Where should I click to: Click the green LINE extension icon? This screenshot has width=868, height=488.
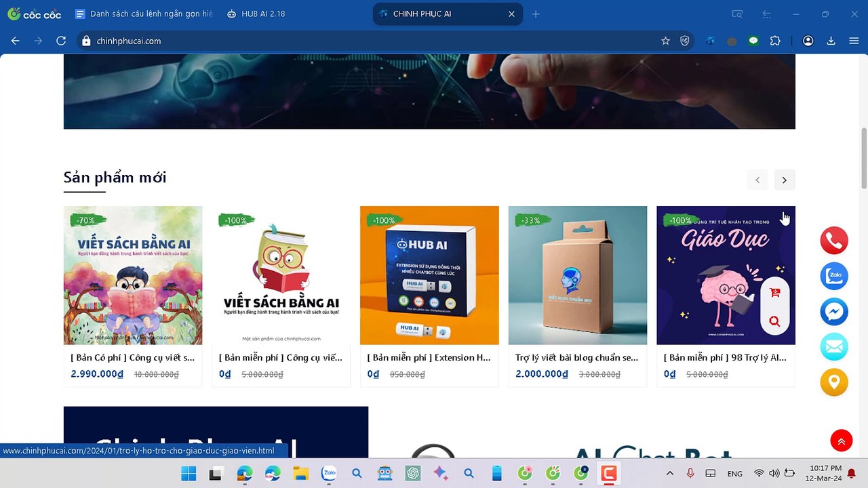point(753,41)
